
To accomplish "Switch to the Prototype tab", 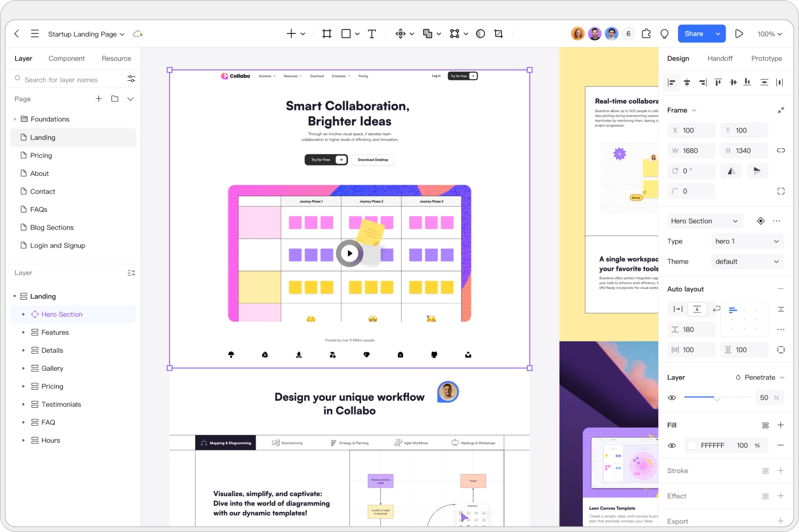I will click(x=767, y=58).
